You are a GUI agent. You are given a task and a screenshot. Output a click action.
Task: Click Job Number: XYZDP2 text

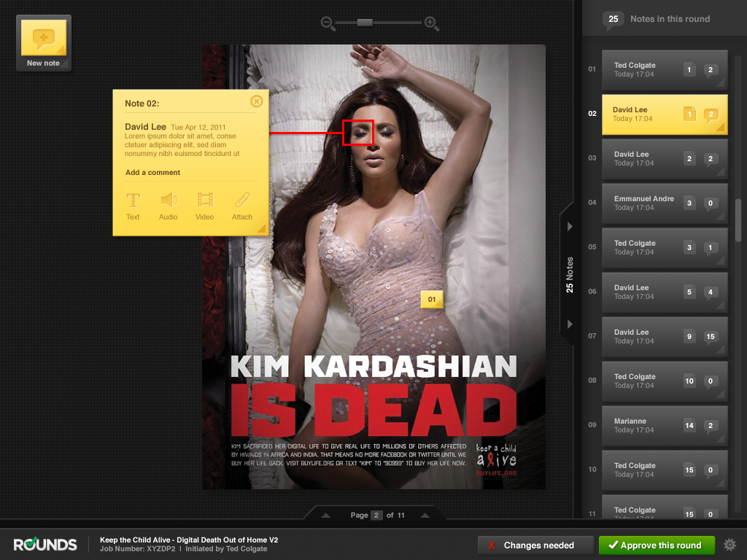(x=138, y=549)
